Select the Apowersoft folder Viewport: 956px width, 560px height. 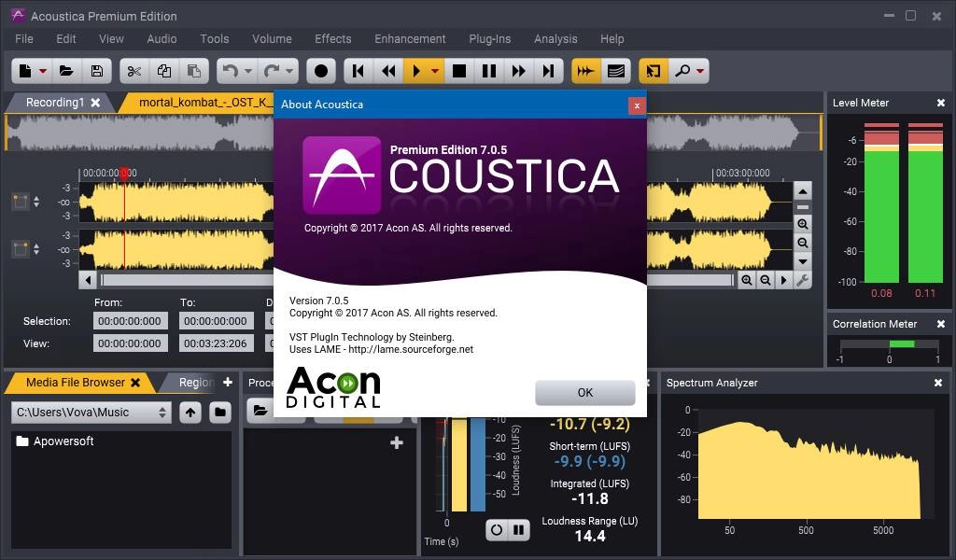[x=55, y=441]
